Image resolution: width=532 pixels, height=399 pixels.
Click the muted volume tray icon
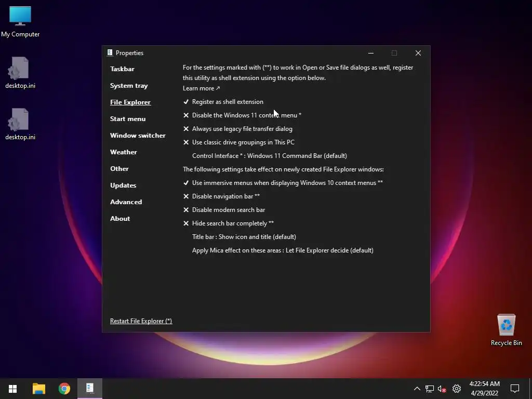(442, 389)
